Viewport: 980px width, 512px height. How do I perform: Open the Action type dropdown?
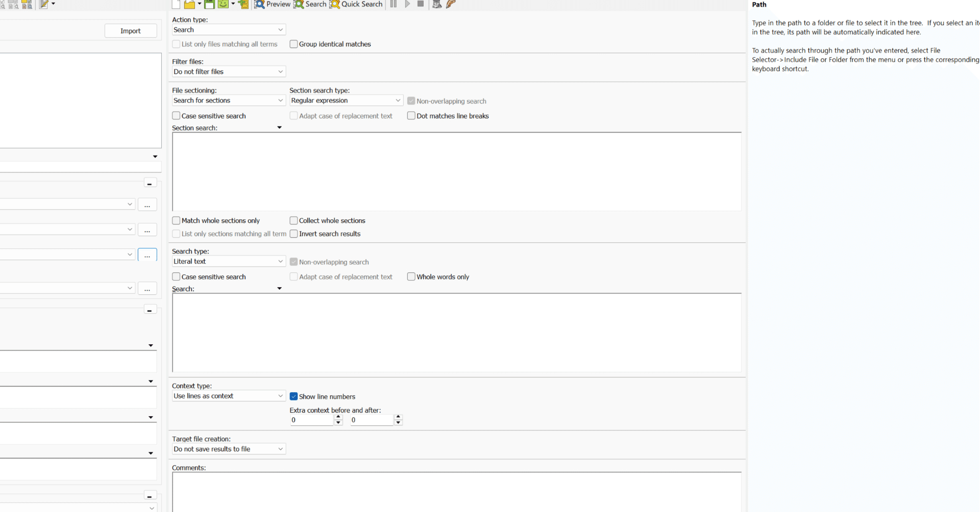(229, 30)
